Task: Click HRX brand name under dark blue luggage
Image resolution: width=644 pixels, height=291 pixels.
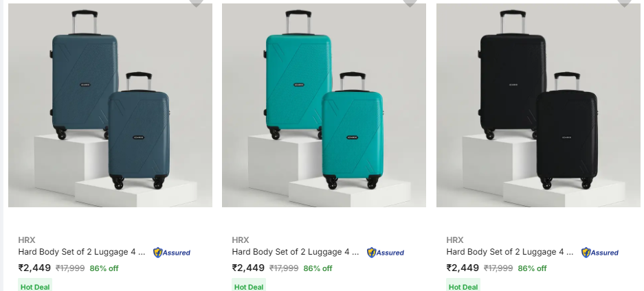Action: point(26,240)
